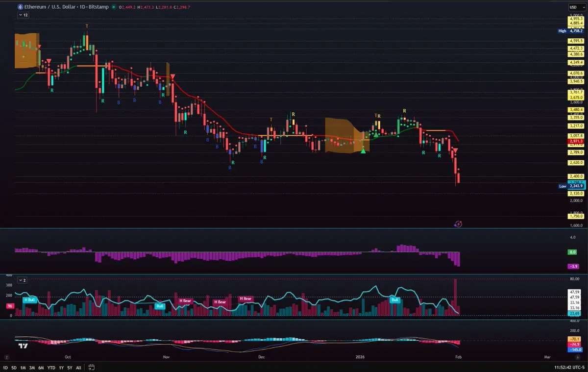Click the red down-triangle signal near Feb
Screen dimensions: 588x372
coord(455,149)
